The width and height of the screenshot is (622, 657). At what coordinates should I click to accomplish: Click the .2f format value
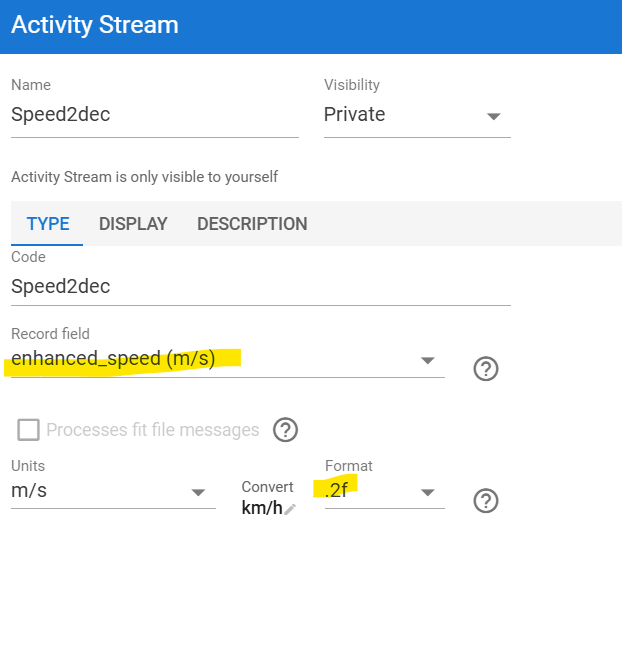point(337,491)
